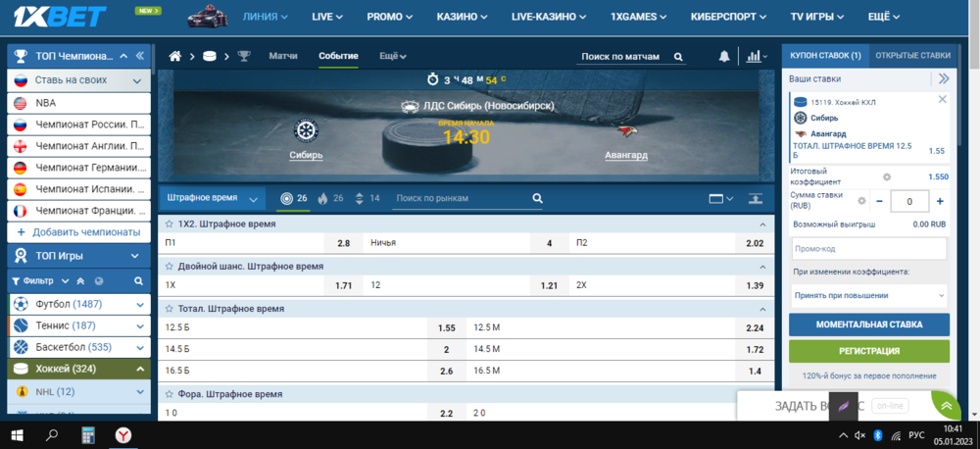Viewport: 980px width, 449px height.
Task: Click Добавить чемпионаты link
Action: point(79,232)
